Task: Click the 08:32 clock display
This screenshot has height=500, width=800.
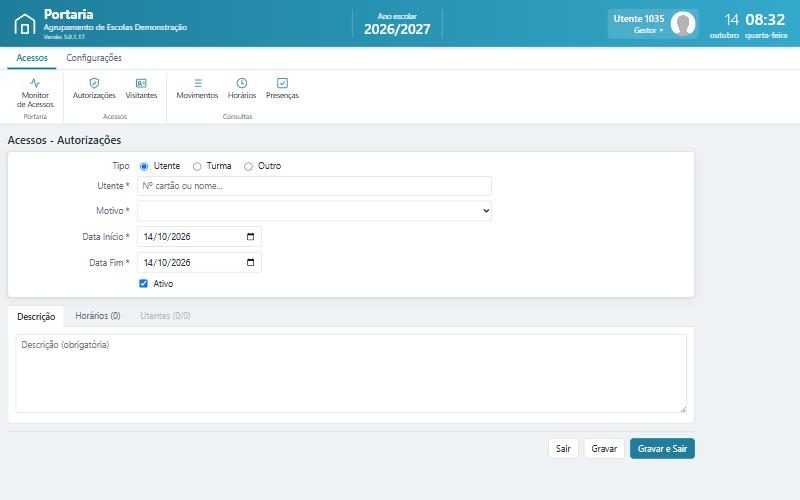Action: (x=765, y=19)
